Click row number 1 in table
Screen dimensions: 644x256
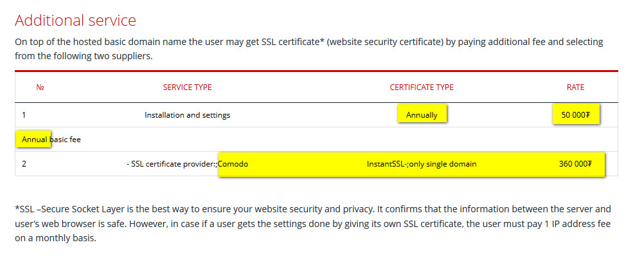pyautogui.click(x=24, y=115)
